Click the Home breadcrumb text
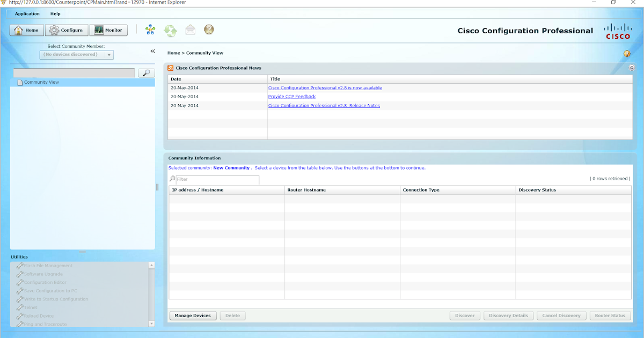The width and height of the screenshot is (644, 338). (x=173, y=53)
